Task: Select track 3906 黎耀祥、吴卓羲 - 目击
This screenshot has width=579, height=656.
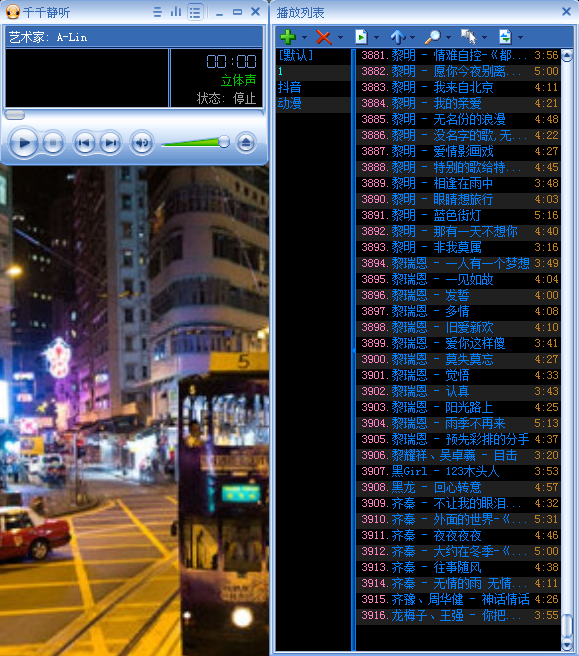Action: (459, 455)
